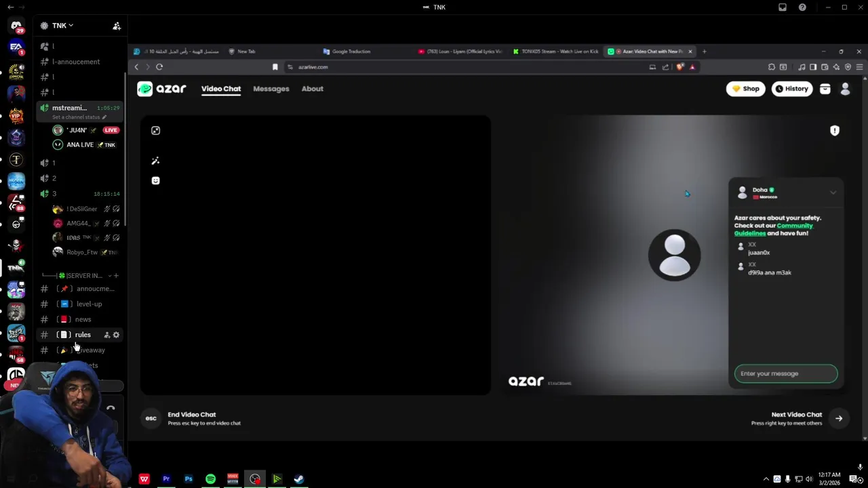This screenshot has width=868, height=488.
Task: Go back in the browser
Action: (136, 67)
